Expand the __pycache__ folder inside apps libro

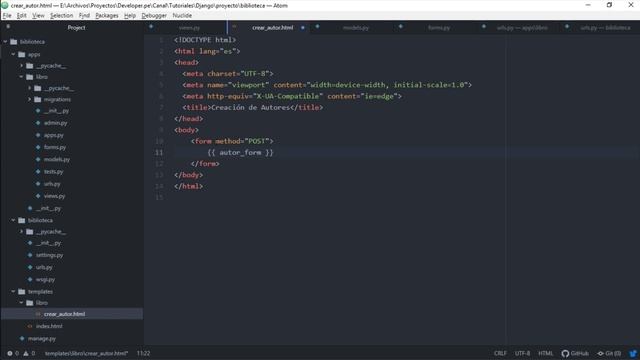(x=30, y=88)
